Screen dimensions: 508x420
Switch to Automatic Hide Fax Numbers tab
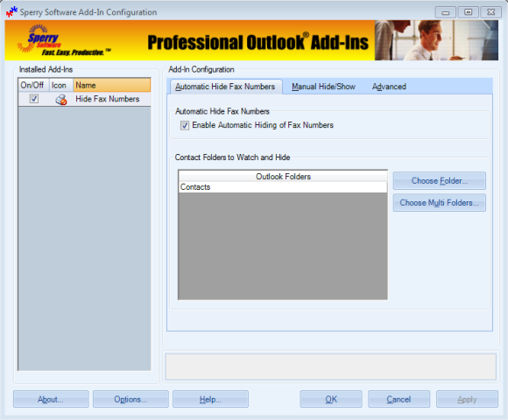pyautogui.click(x=225, y=87)
